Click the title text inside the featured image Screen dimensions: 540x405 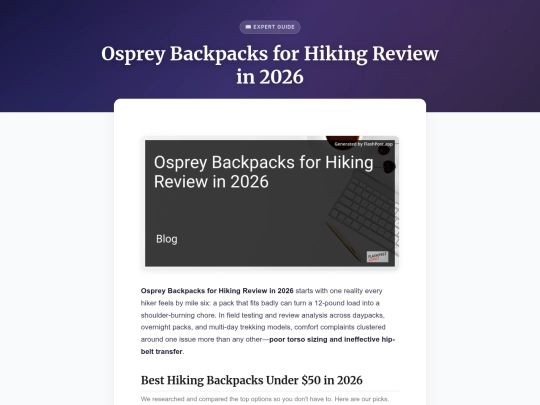pyautogui.click(x=263, y=172)
